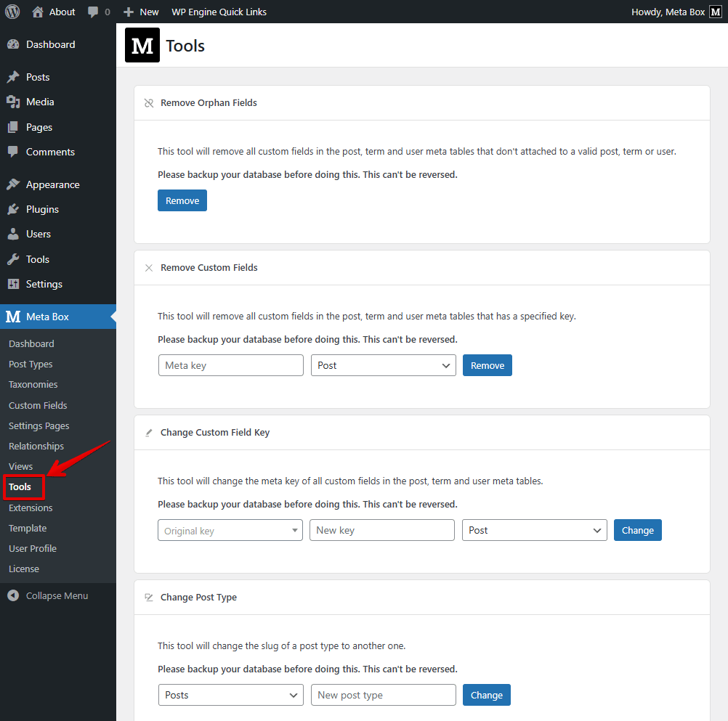Click the Remove button for orphan fields
728x721 pixels.
182,200
